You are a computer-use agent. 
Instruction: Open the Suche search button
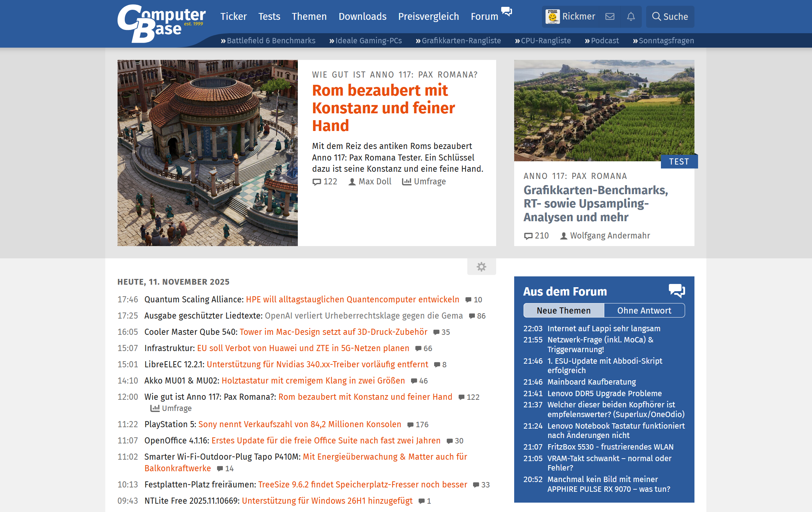(670, 17)
